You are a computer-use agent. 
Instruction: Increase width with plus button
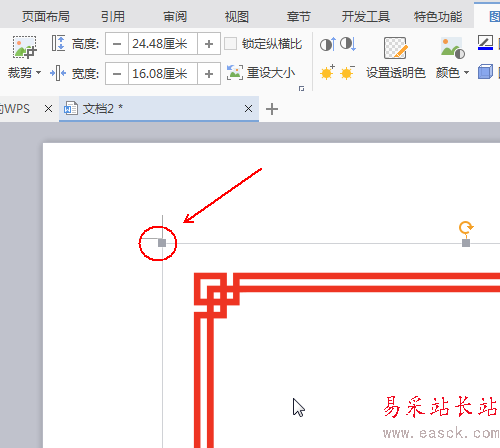209,73
